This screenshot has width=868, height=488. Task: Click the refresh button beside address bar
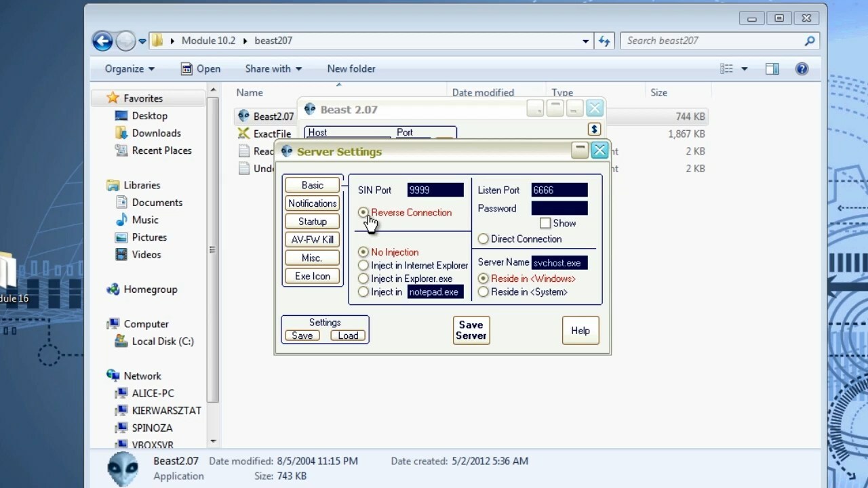pyautogui.click(x=604, y=41)
